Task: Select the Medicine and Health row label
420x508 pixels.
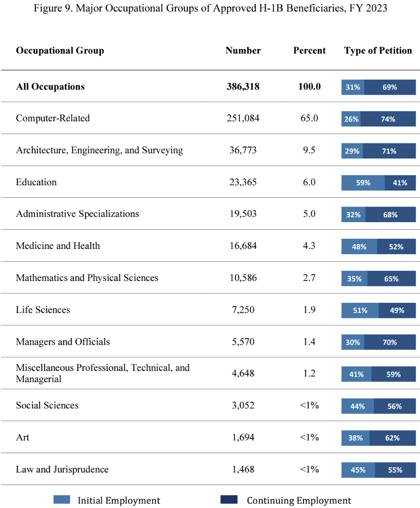Action: (x=58, y=246)
